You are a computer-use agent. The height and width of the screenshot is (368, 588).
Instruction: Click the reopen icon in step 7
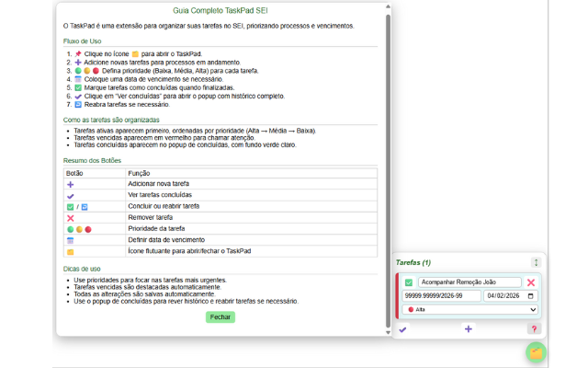[78, 104]
